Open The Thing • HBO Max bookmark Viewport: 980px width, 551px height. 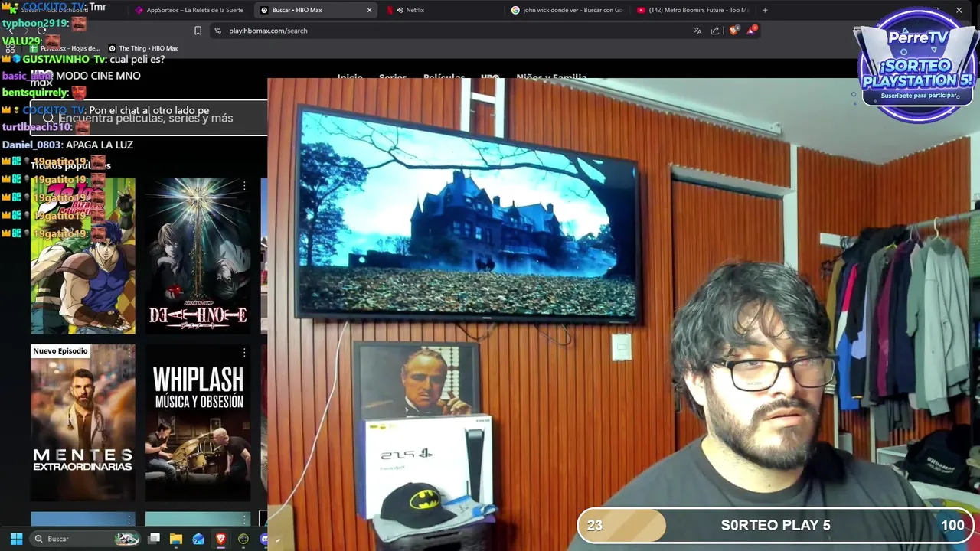coord(143,48)
